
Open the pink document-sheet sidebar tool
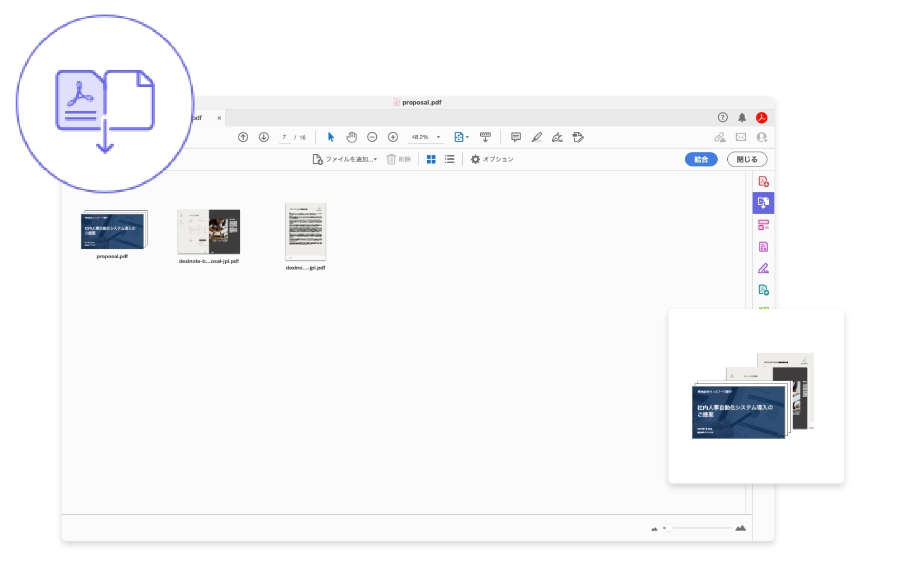pos(764,246)
